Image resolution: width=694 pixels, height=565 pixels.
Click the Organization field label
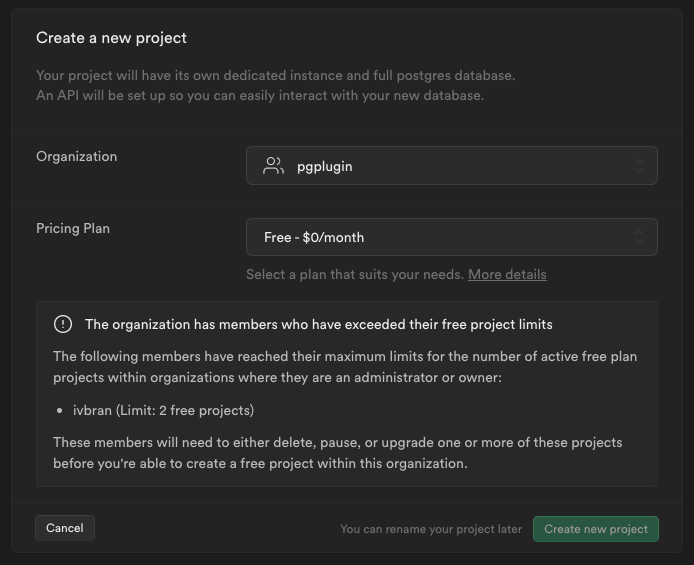coord(76,156)
